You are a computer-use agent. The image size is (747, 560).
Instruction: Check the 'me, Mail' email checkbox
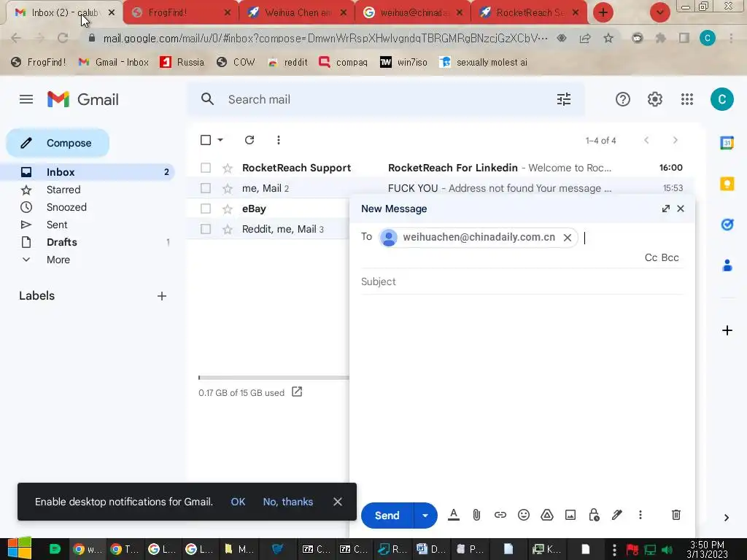tap(206, 188)
